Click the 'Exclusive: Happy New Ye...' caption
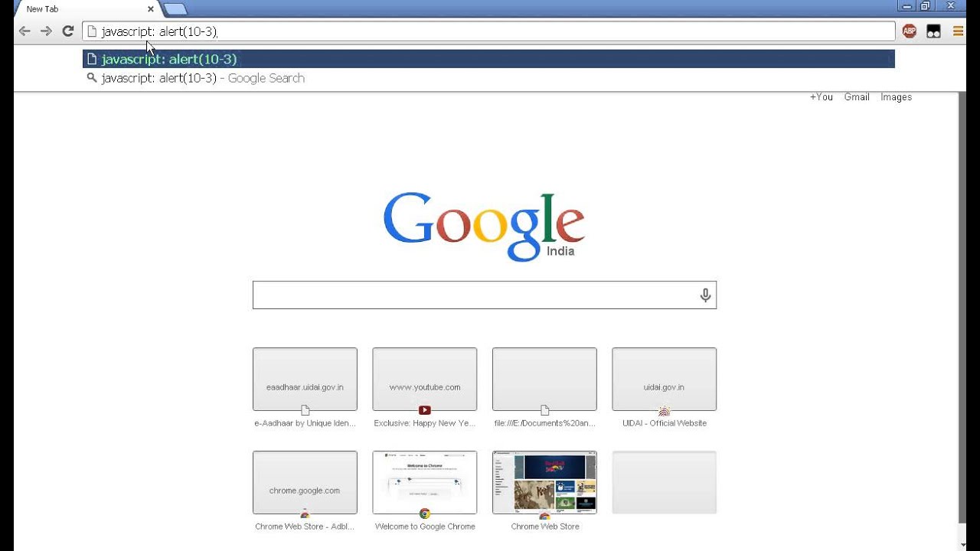This screenshot has width=980, height=551. pyautogui.click(x=424, y=423)
